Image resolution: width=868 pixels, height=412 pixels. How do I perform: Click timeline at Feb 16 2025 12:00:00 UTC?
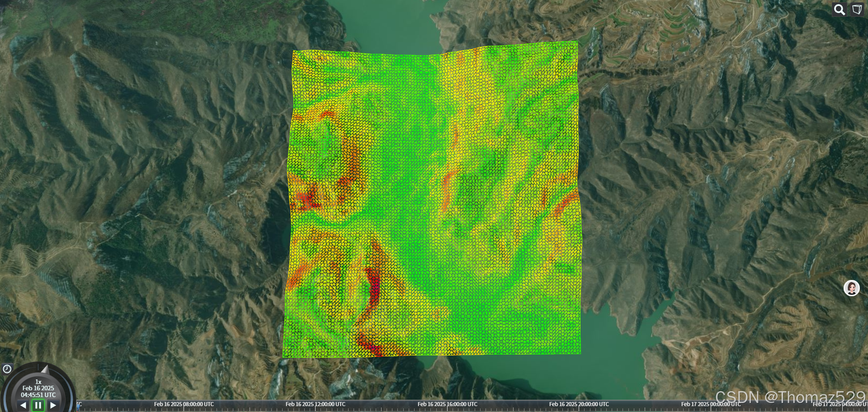[316, 404]
